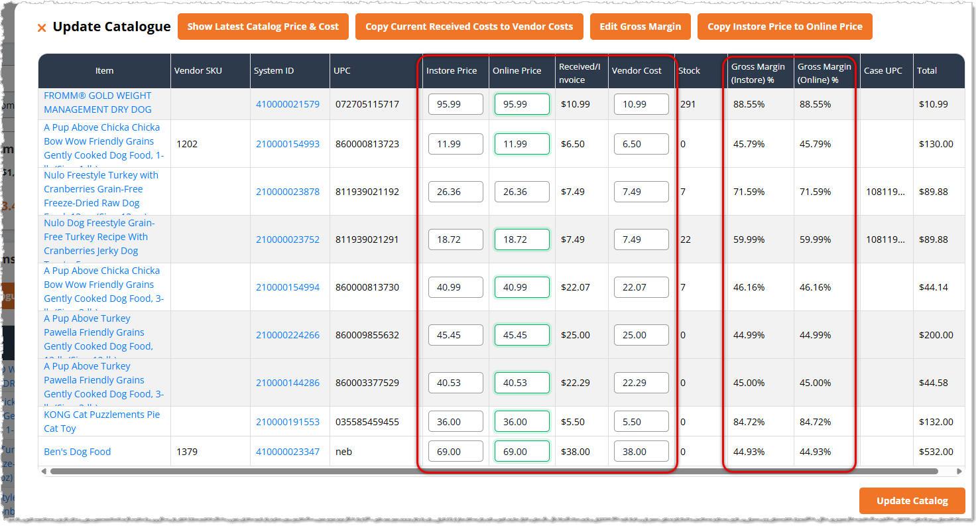Edit the Vendor Cost field showing 5.50
This screenshot has height=530, width=980.
pos(641,422)
